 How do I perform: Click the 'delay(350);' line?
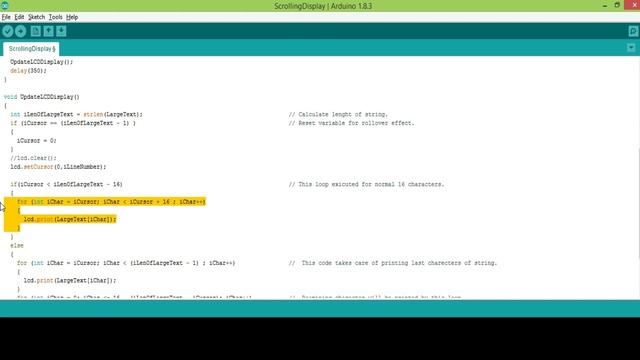pos(28,71)
